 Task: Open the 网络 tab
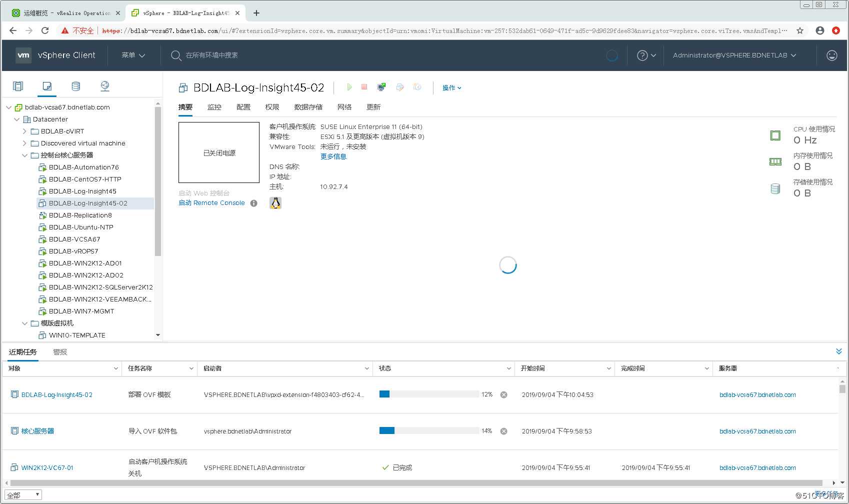[x=344, y=107]
